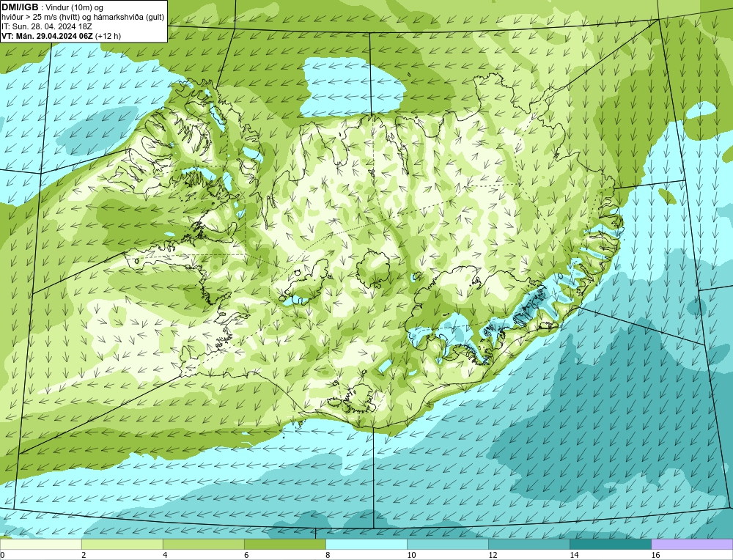Click the scale label '6'
Viewport: 733px width, 560px height.
click(x=246, y=555)
